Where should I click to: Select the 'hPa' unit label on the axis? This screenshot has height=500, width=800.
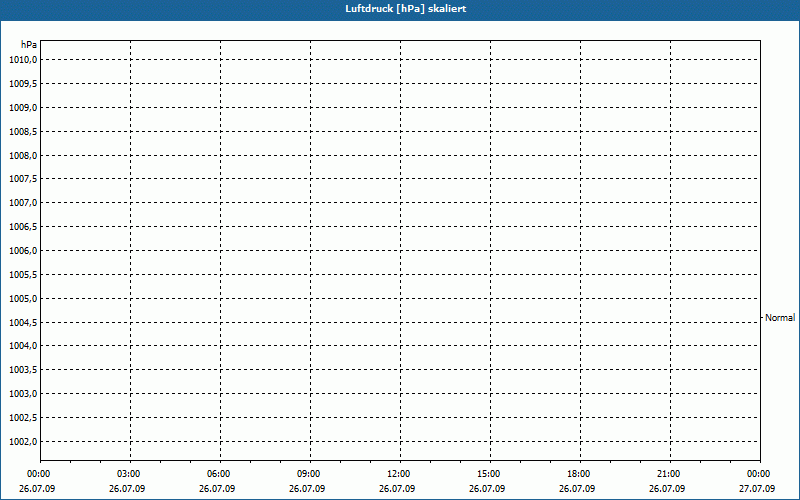coord(29,45)
